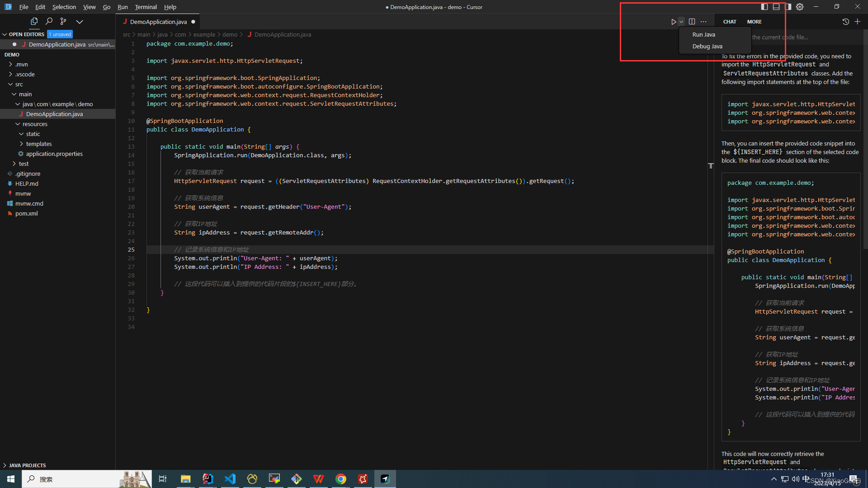This screenshot has height=488, width=868.
Task: Toggle the primary side bar layout
Action: 764,7
